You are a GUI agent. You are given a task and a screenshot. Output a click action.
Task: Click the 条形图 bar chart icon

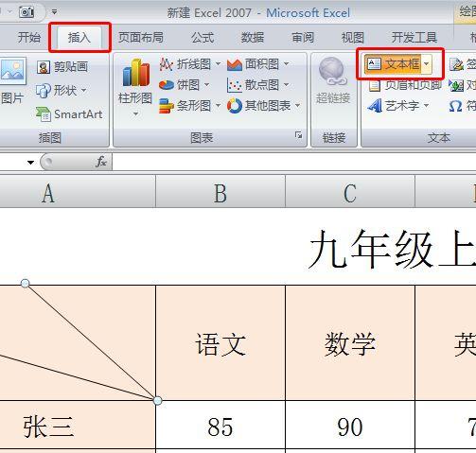[167, 106]
